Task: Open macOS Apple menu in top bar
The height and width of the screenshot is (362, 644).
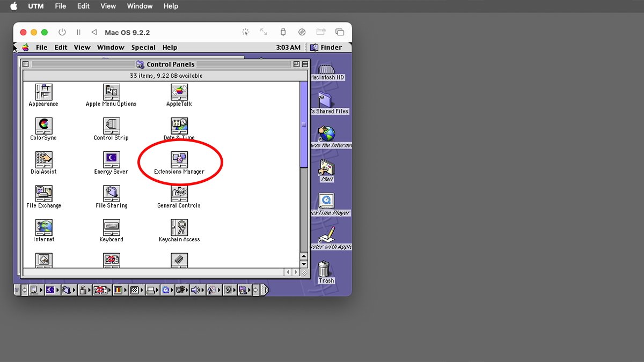Action: (14, 6)
